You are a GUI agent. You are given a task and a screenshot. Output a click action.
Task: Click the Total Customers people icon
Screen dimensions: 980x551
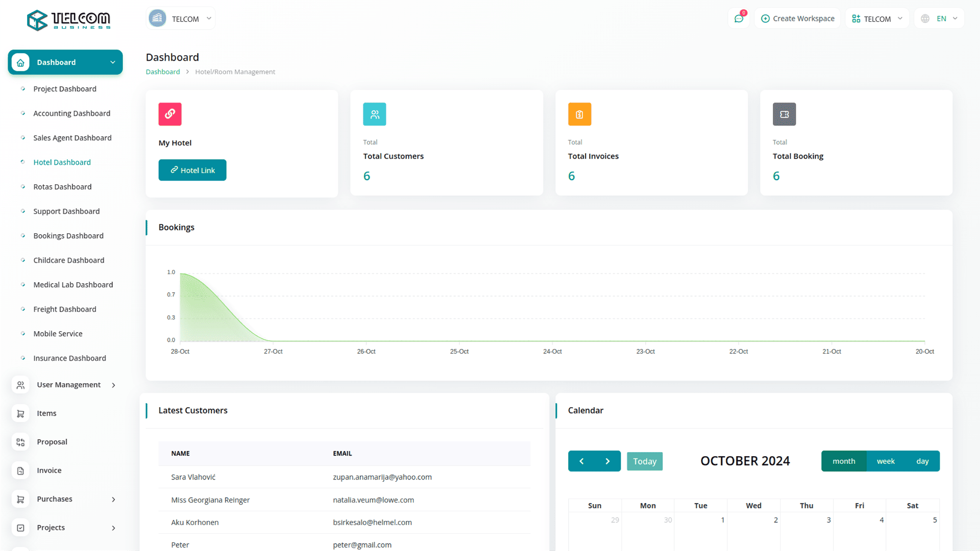[x=375, y=114]
